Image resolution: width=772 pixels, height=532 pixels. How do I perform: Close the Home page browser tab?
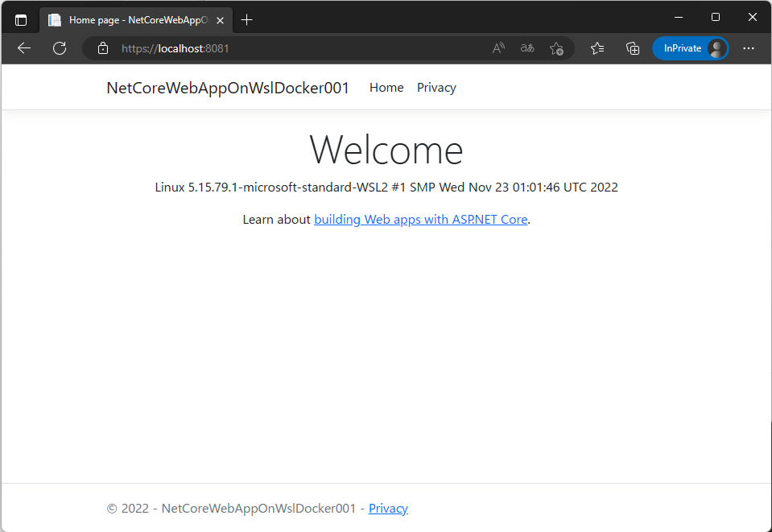220,20
